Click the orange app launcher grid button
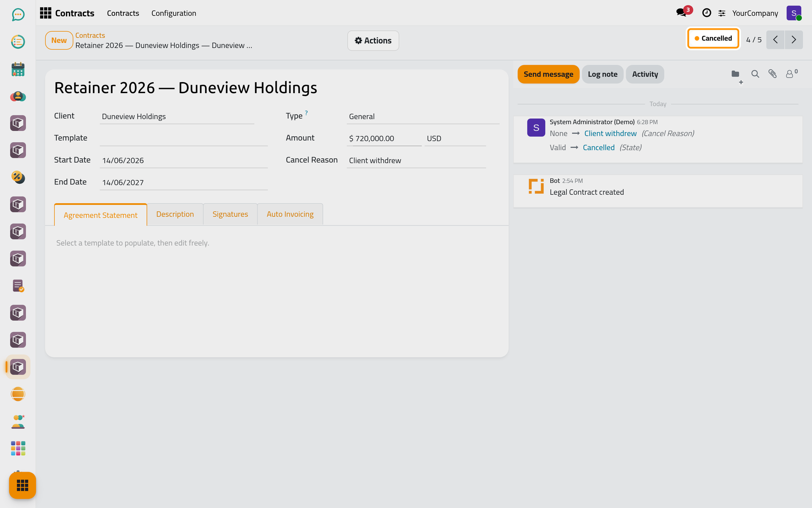 tap(22, 485)
